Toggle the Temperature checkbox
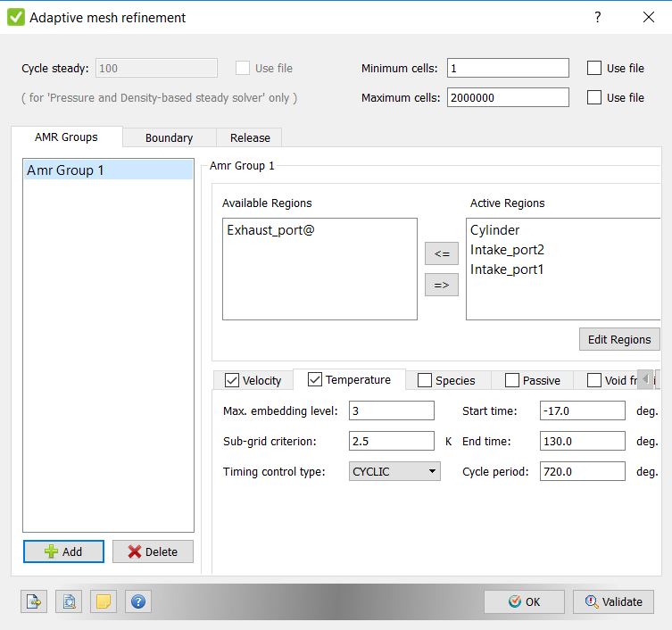 [x=314, y=379]
